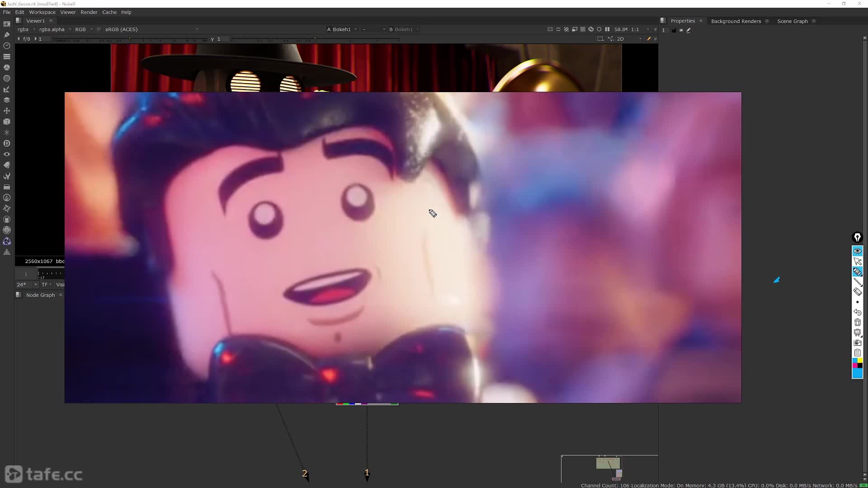This screenshot has width=868, height=488.
Task: Open the pen annotation app icon
Action: [857, 237]
